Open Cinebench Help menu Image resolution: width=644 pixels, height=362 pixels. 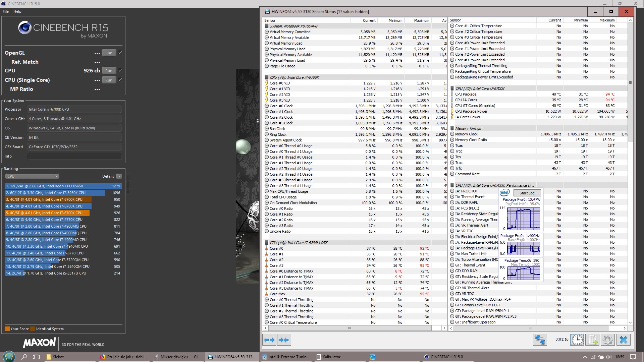[17, 11]
